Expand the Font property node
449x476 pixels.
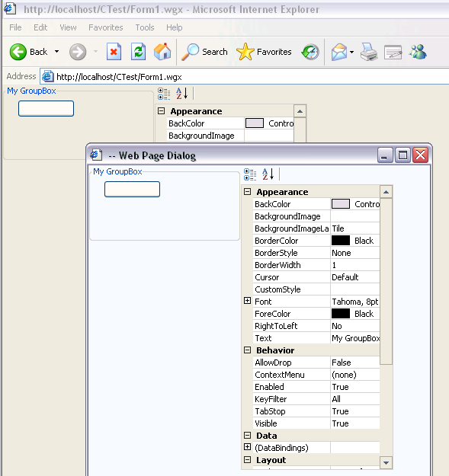[248, 301]
